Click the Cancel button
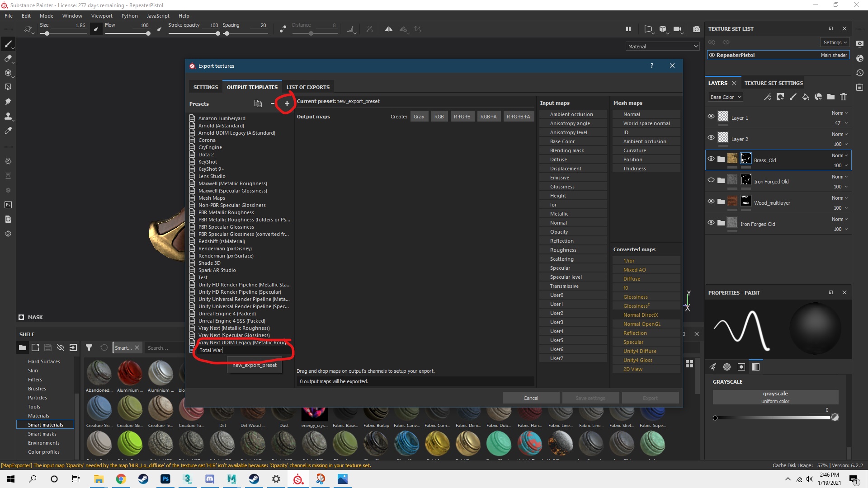This screenshot has height=488, width=868. point(531,398)
